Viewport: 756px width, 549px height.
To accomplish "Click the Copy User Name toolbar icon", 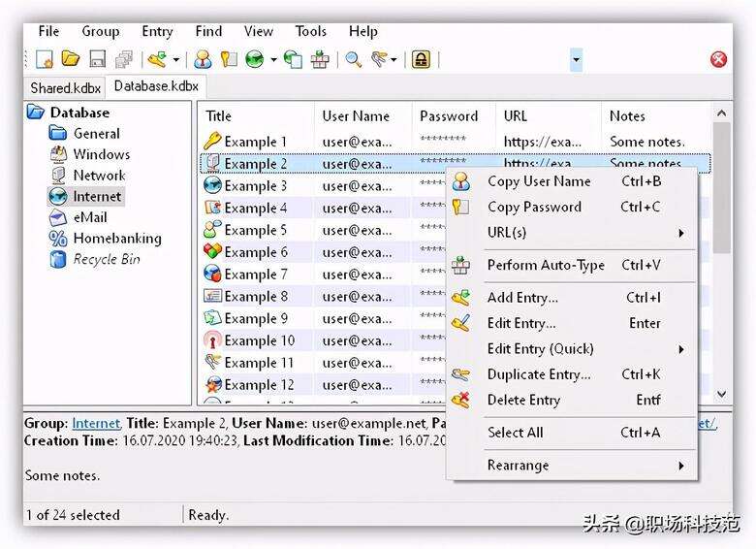I will pyautogui.click(x=203, y=59).
